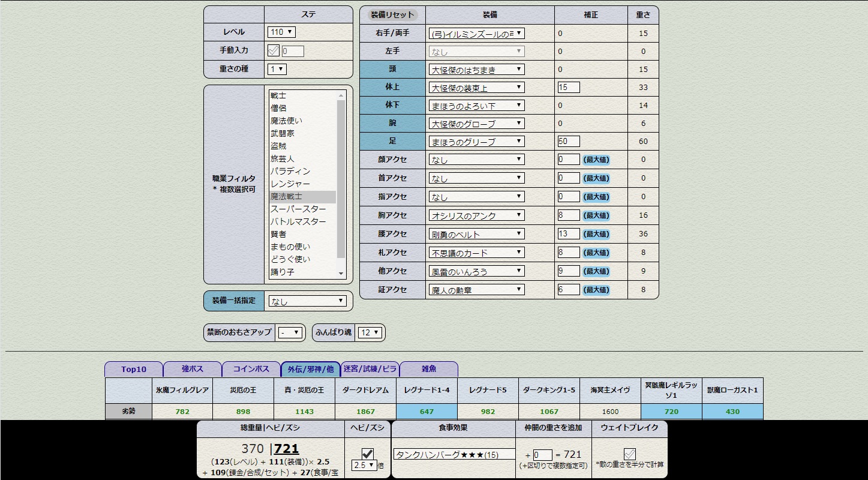Select 踊り子 in the job filter
The image size is (868, 480).
tap(302, 272)
